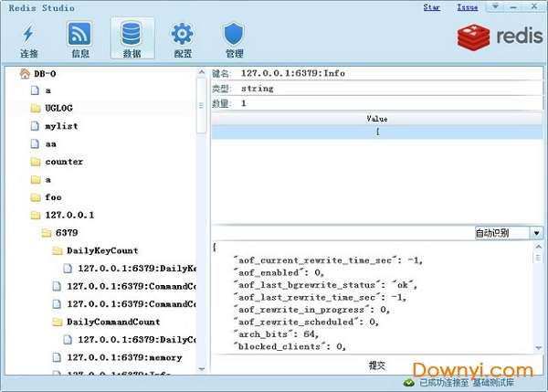Select the DailyKeyCount folder node
The height and width of the screenshot is (392, 548).
pos(102,250)
